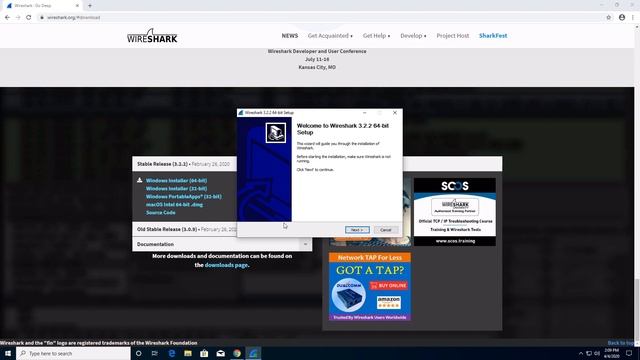
Task: Expand the Stable Release (3.2.2) section
Action: (x=184, y=164)
